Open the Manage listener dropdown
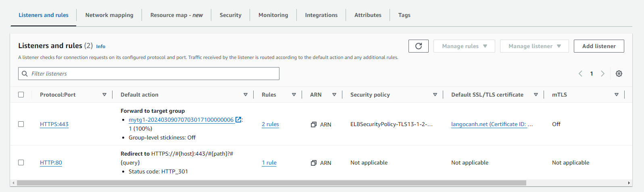Screen dimensions: 644x192 534,46
